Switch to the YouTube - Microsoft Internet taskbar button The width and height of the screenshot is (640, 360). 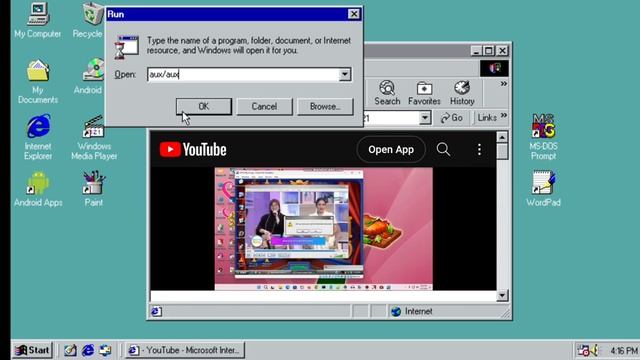click(184, 350)
